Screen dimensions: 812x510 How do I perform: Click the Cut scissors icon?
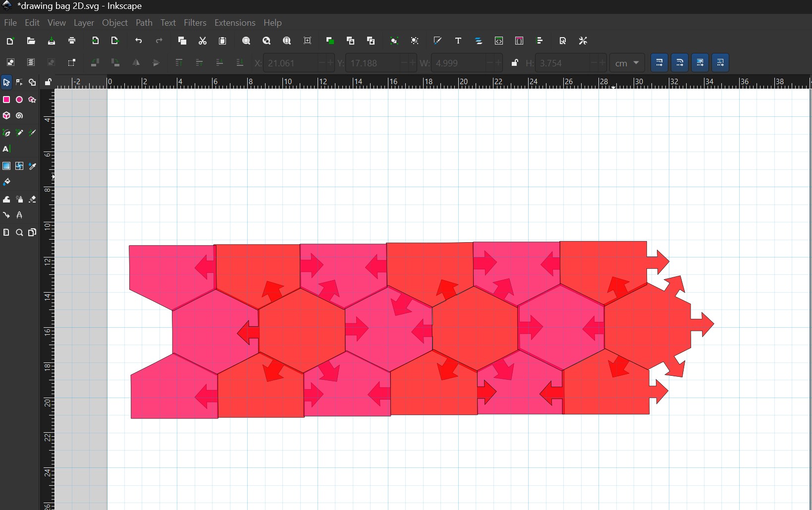coord(203,41)
